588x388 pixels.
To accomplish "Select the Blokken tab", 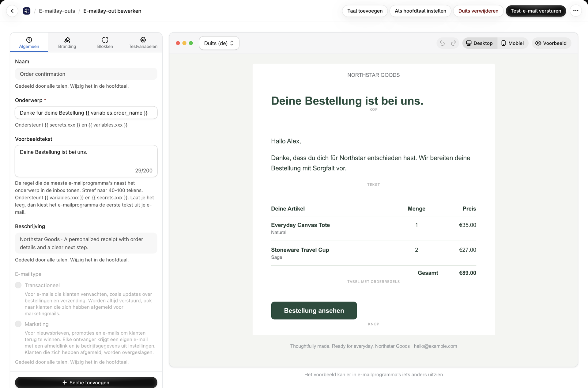I will click(x=105, y=43).
